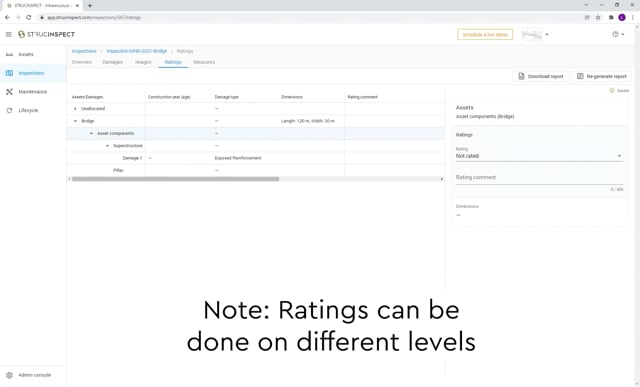This screenshot has width=640, height=387.
Task: Click the Damage type column header
Action: (x=227, y=97)
